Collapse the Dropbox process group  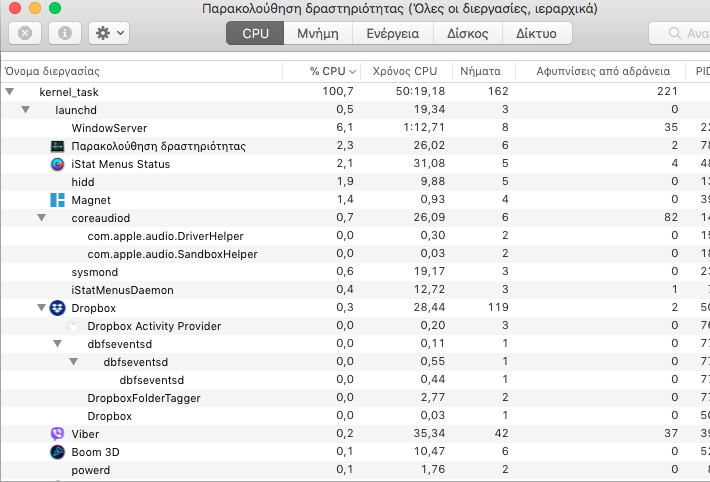[x=42, y=308]
